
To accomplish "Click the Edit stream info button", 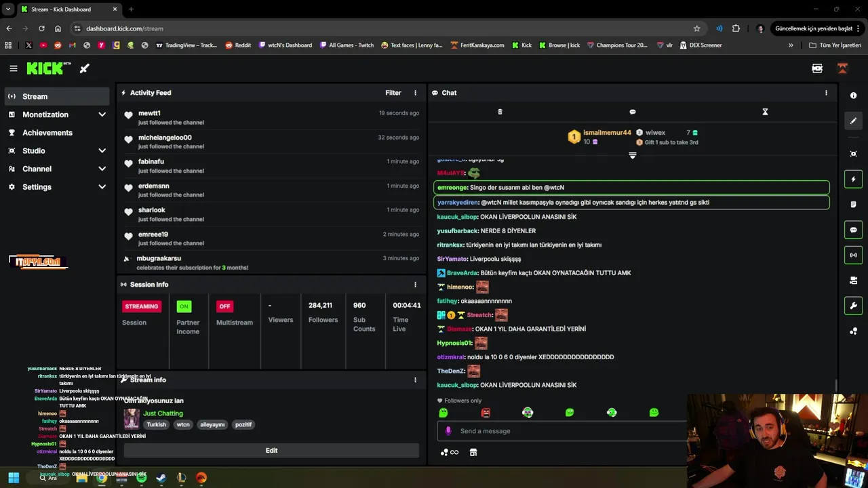I will point(271,451).
